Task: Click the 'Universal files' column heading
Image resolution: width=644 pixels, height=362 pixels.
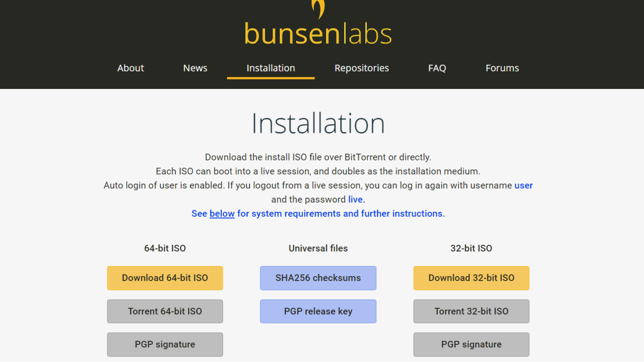Action: (318, 248)
